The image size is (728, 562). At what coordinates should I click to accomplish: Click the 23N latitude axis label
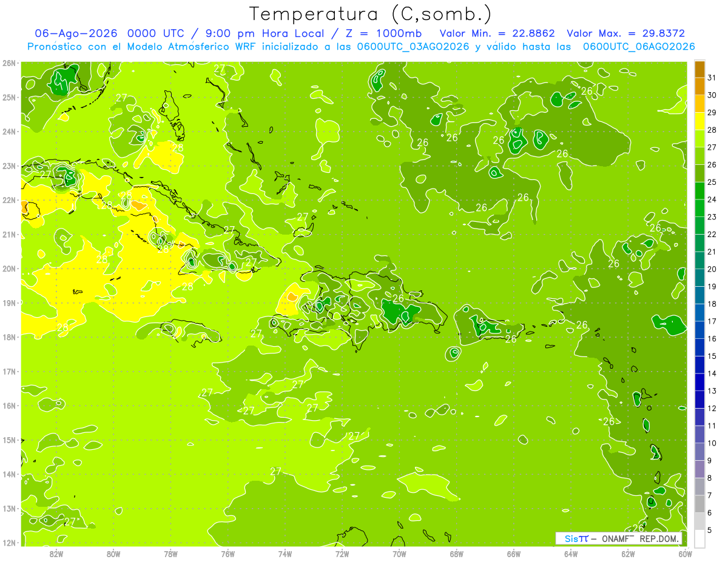(x=9, y=166)
